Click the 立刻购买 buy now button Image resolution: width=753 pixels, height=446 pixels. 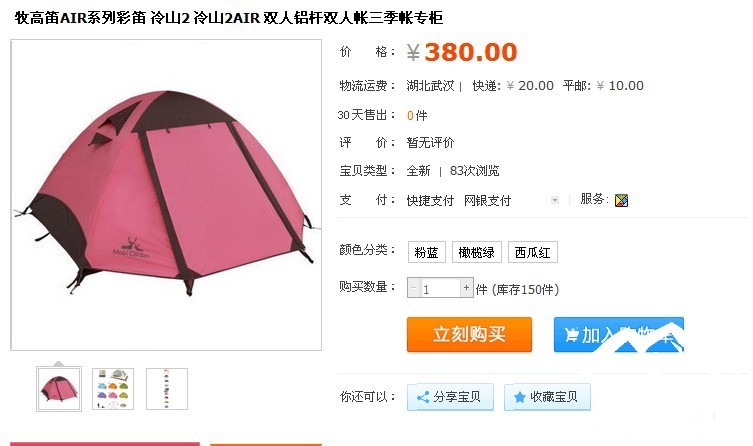pyautogui.click(x=469, y=334)
